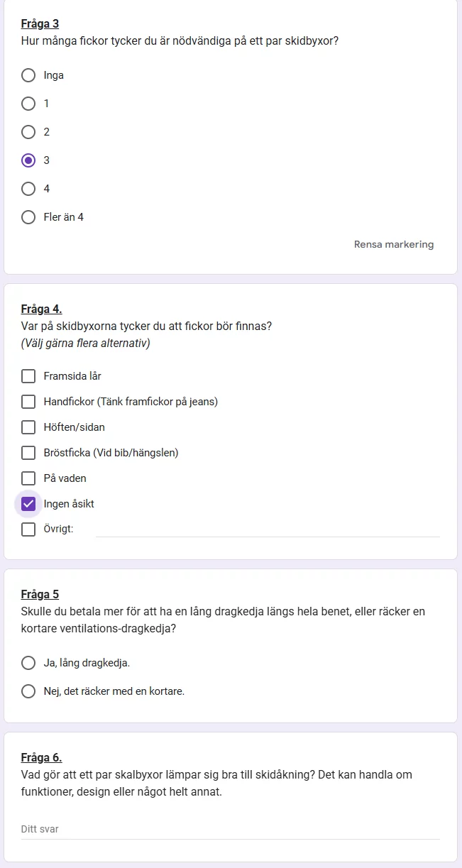Pick the '4' pockets option
Screen dimensions: 462x868
pyautogui.click(x=28, y=189)
